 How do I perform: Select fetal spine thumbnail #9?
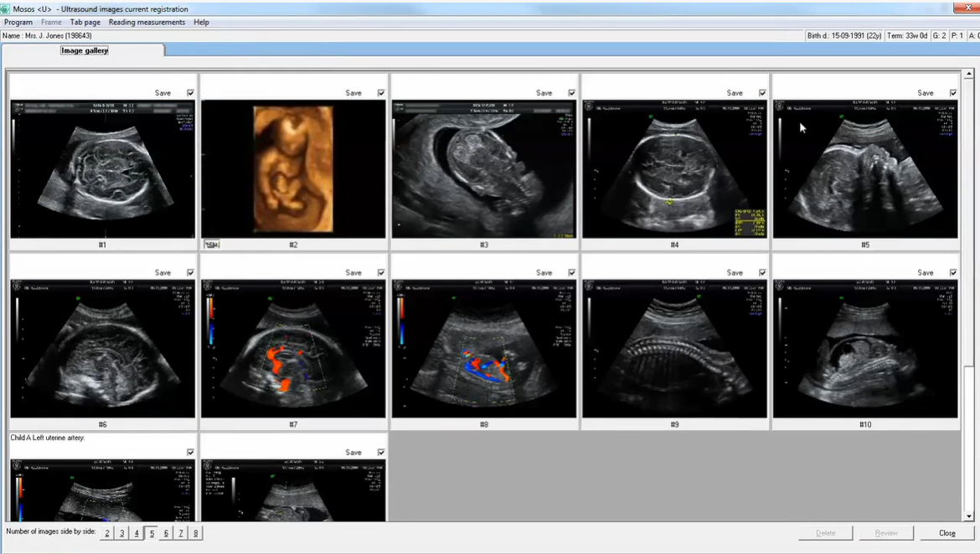point(674,349)
